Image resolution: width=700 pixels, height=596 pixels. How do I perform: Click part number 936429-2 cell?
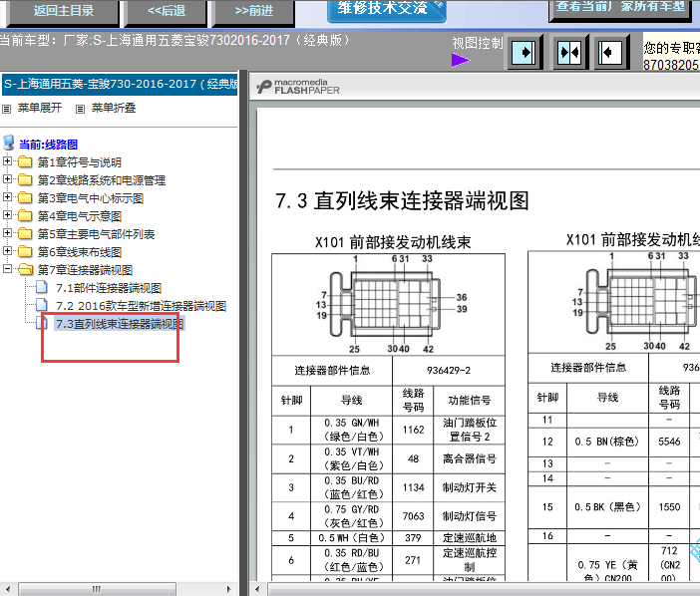coord(449,371)
